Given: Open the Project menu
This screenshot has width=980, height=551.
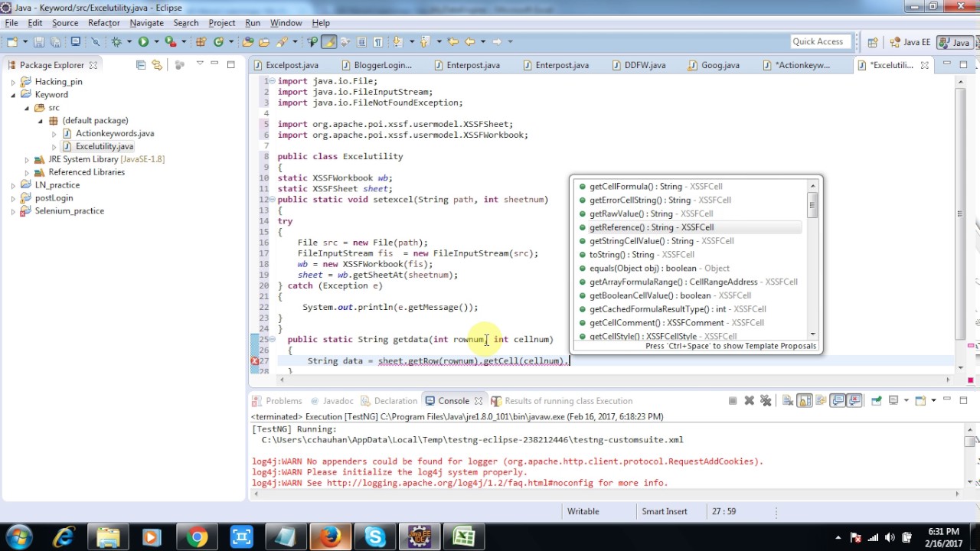Looking at the screenshot, I should tap(222, 23).
